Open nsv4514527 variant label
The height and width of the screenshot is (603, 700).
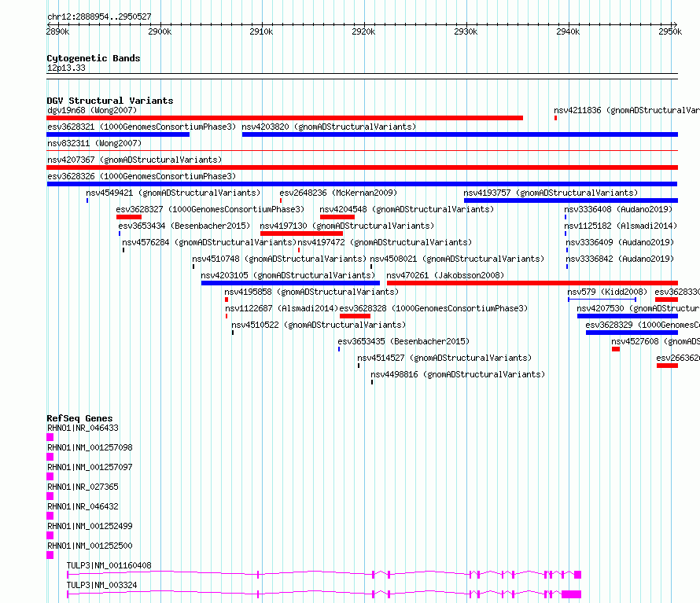pos(444,358)
